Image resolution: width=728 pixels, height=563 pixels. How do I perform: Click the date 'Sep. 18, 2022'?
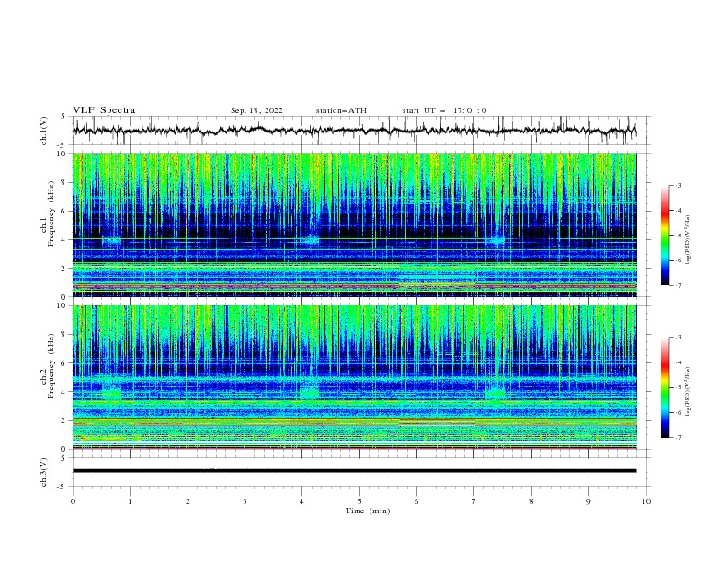[x=256, y=110]
